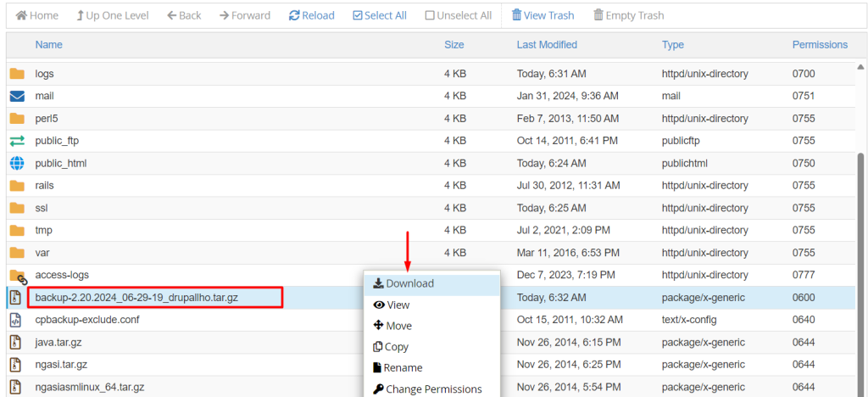Image resolution: width=868 pixels, height=397 pixels.
Task: Choose Download from context menu
Action: [403, 283]
